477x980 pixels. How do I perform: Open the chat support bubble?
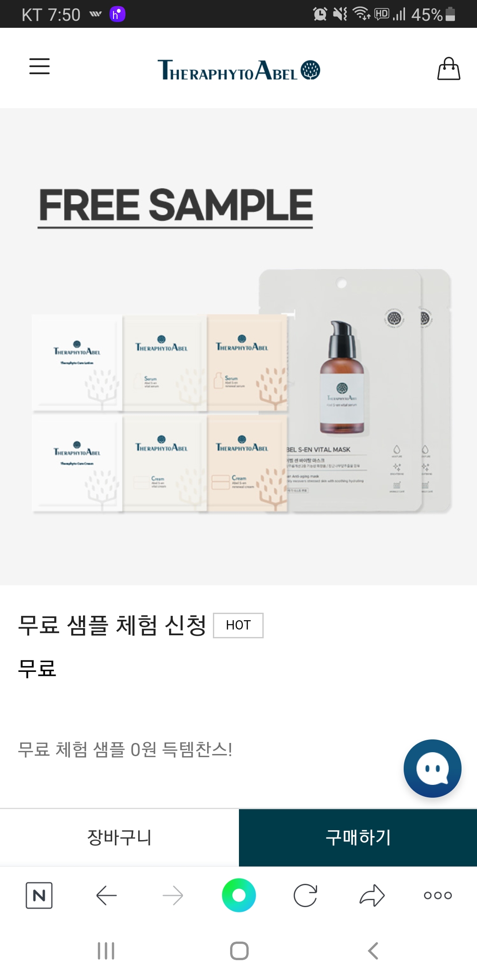432,769
